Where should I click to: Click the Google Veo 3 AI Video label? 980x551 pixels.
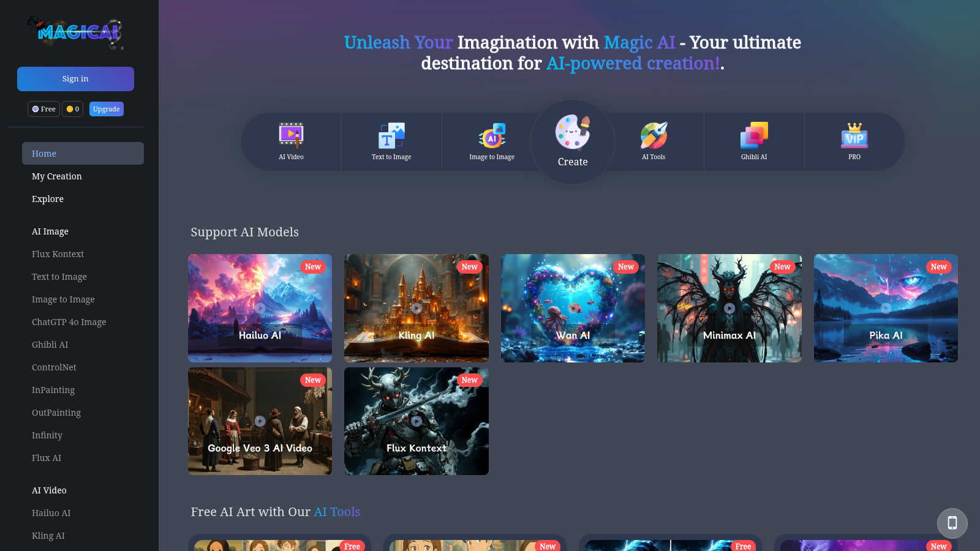pyautogui.click(x=260, y=448)
